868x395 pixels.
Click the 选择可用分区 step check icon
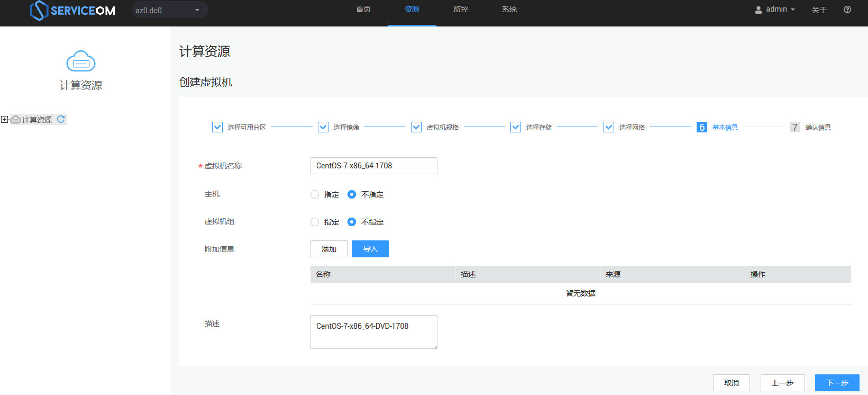(217, 127)
